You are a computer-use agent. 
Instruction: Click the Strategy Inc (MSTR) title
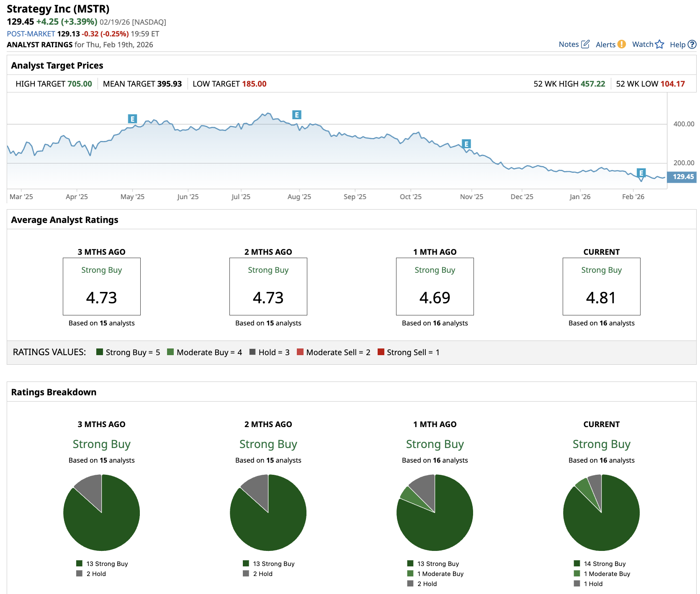[x=58, y=9]
